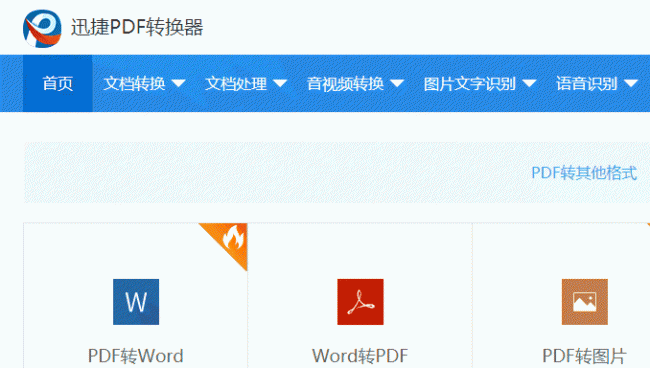Viewport: 650px width, 368px height.
Task: Expand the arrow beside 文档处理
Action: 280,84
